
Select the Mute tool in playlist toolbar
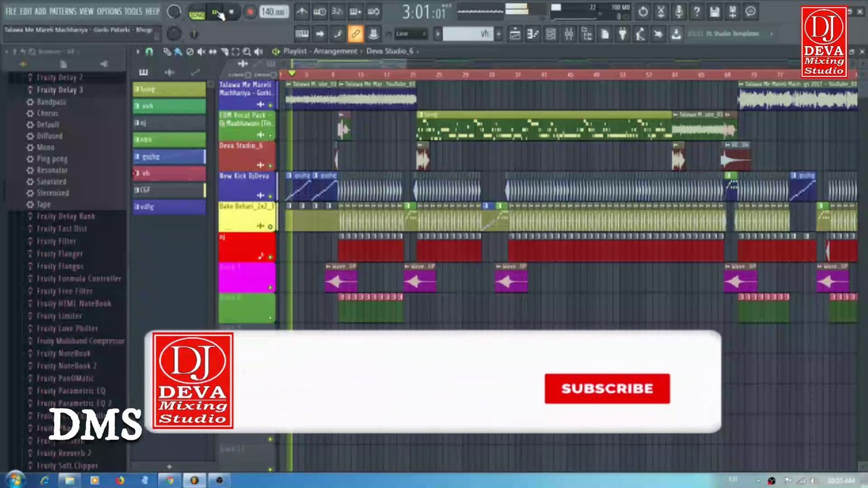pyautogui.click(x=201, y=52)
